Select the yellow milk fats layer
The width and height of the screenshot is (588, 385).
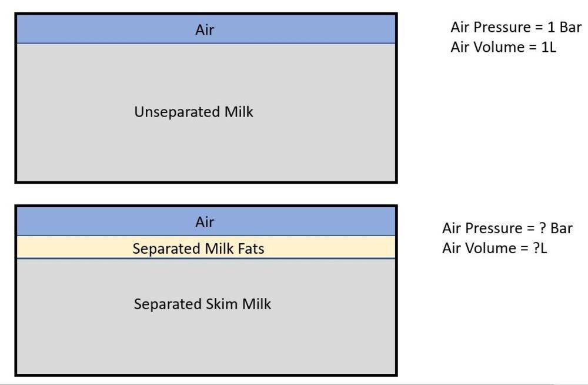pyautogui.click(x=329, y=247)
